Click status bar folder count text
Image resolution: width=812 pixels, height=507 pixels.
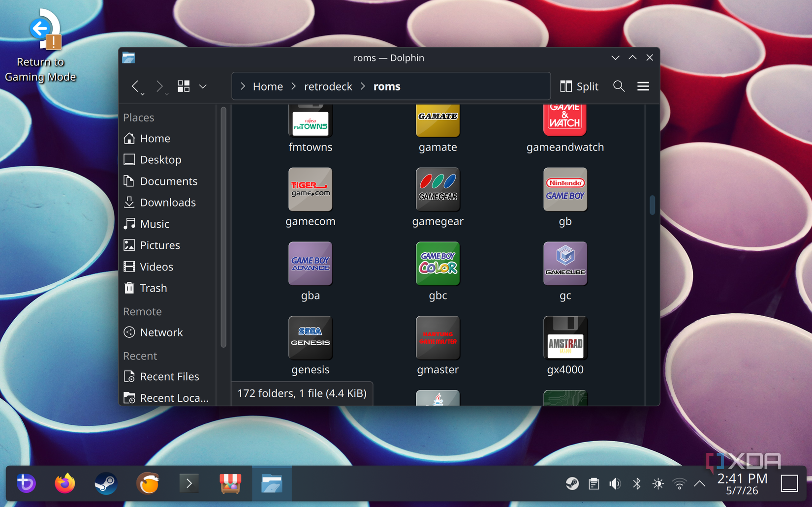coord(302,393)
